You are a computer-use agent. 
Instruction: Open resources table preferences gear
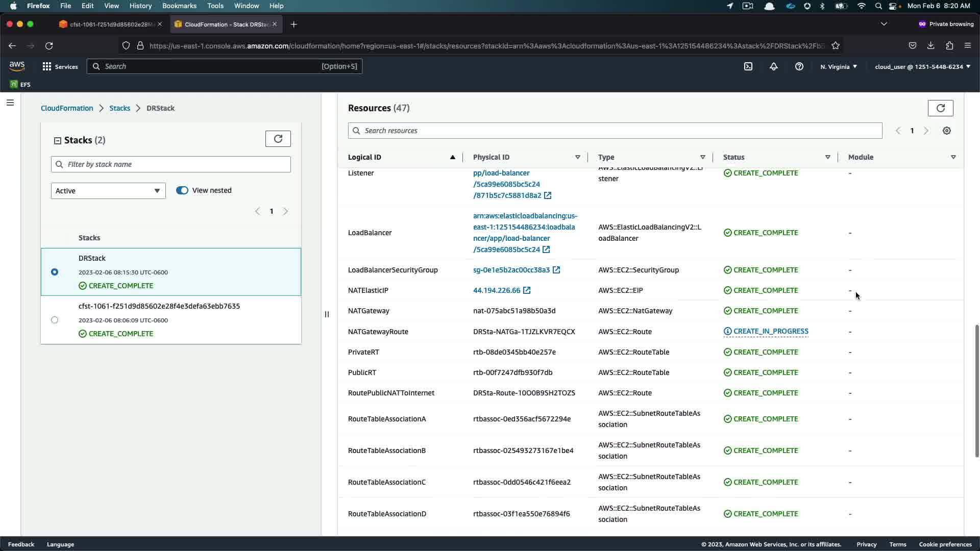[947, 131]
